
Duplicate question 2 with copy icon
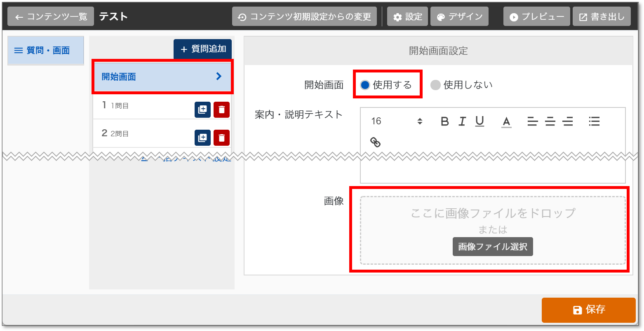click(x=202, y=138)
